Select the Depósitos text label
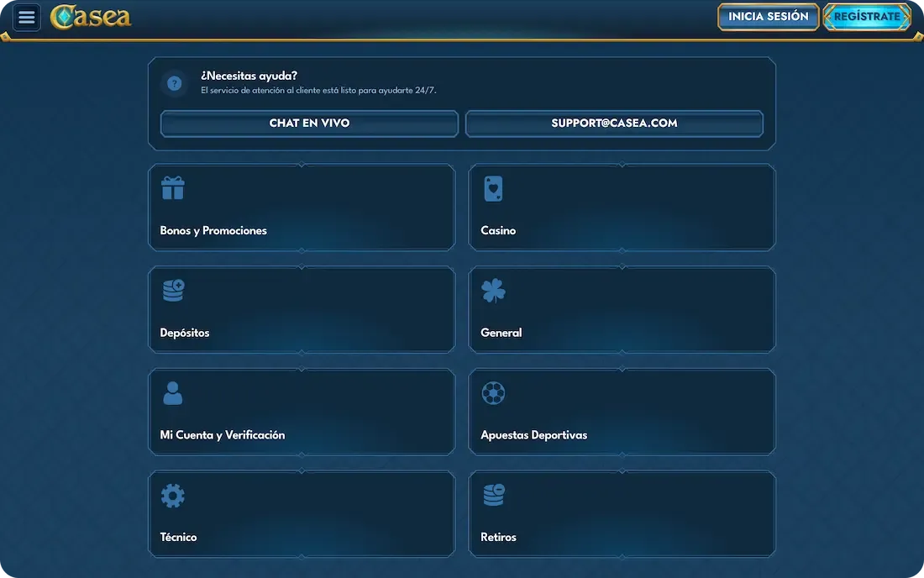The image size is (924, 578). click(185, 333)
